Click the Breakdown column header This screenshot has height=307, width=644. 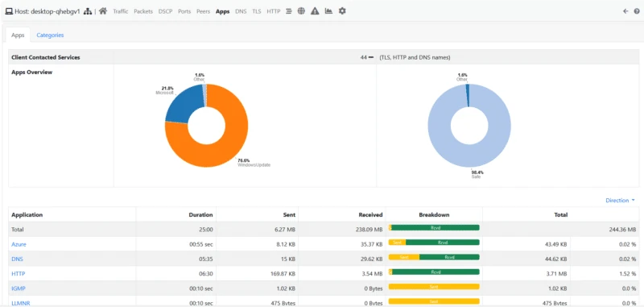pyautogui.click(x=434, y=215)
